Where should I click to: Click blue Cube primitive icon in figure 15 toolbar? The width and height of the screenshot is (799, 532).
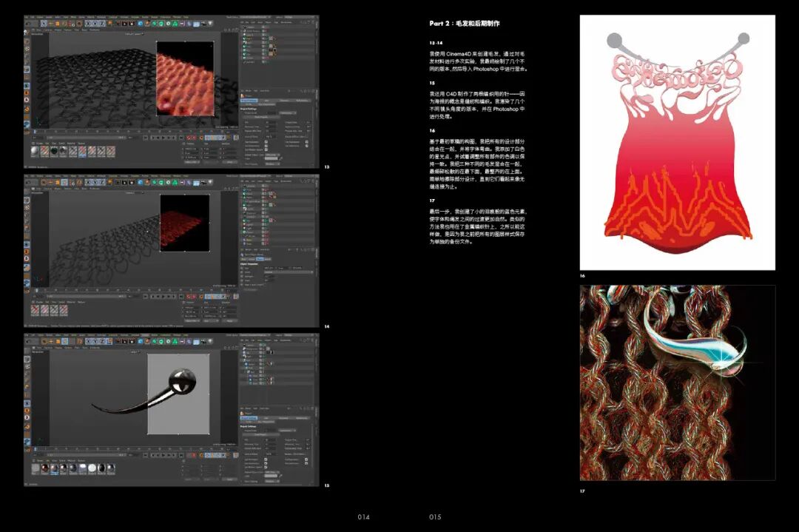pyautogui.click(x=140, y=341)
